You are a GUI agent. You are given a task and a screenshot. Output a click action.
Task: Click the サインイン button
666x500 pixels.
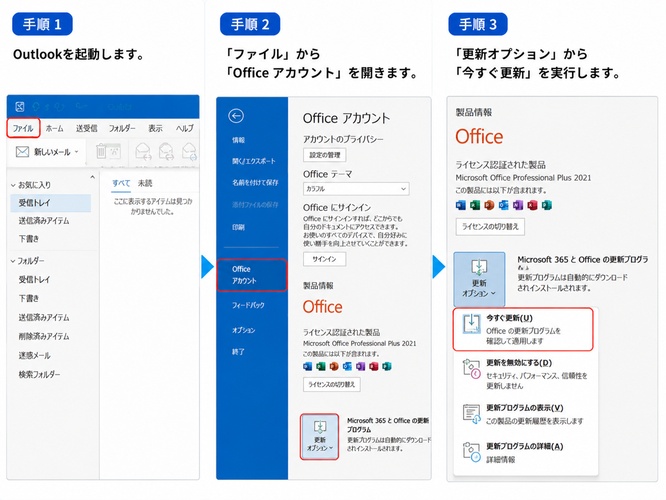point(325,259)
